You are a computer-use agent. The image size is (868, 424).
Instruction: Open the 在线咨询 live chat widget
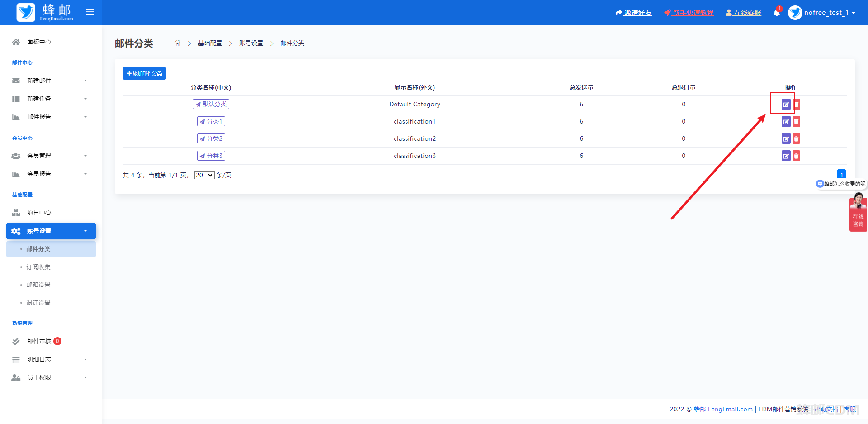pos(858,212)
